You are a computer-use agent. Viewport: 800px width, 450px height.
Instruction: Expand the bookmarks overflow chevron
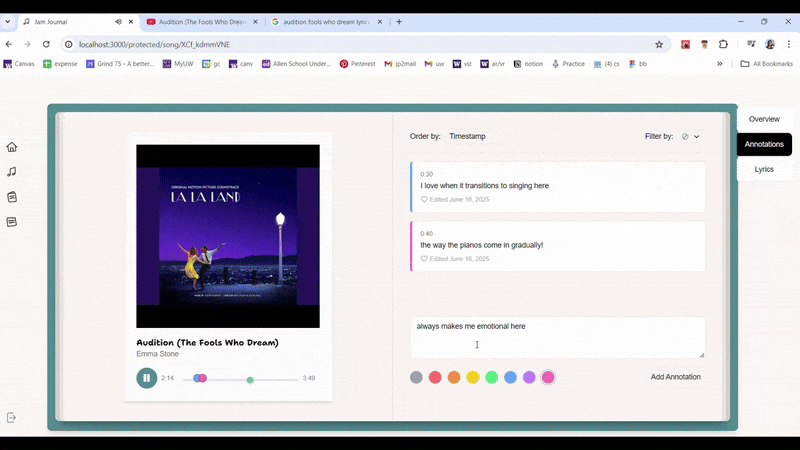tap(719, 64)
